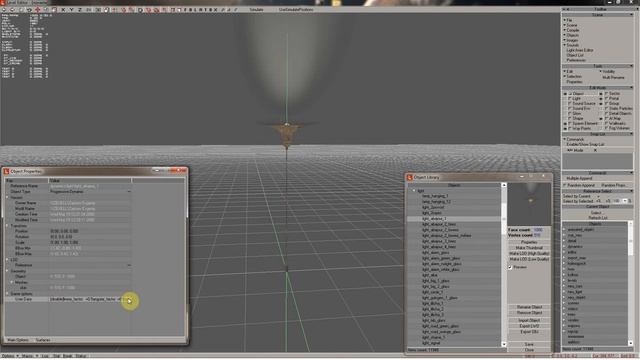Expand the dynamics folder in Objects list
640x360 pixels.
point(565,247)
